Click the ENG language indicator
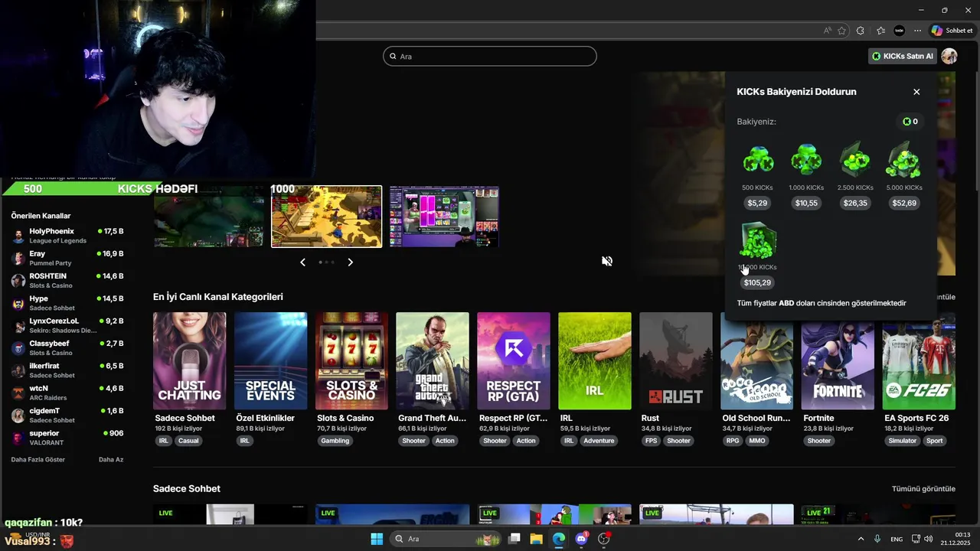The height and width of the screenshot is (551, 980). tap(897, 540)
